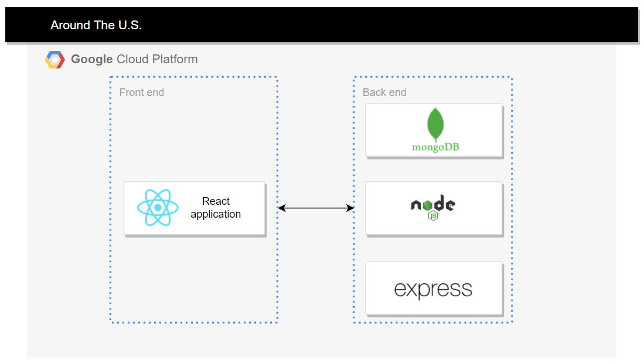This screenshot has width=644, height=364.
Task: Select the mongoDB card
Action: point(434,130)
